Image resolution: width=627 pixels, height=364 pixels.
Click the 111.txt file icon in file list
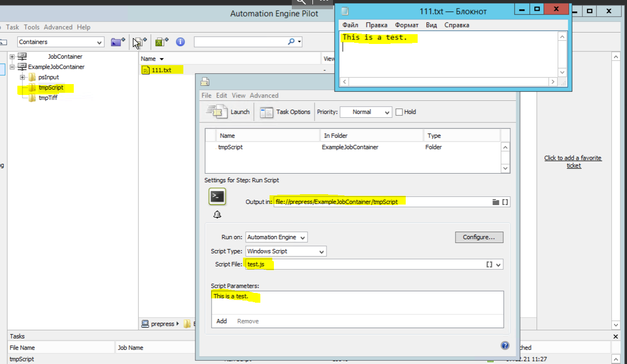pyautogui.click(x=145, y=70)
